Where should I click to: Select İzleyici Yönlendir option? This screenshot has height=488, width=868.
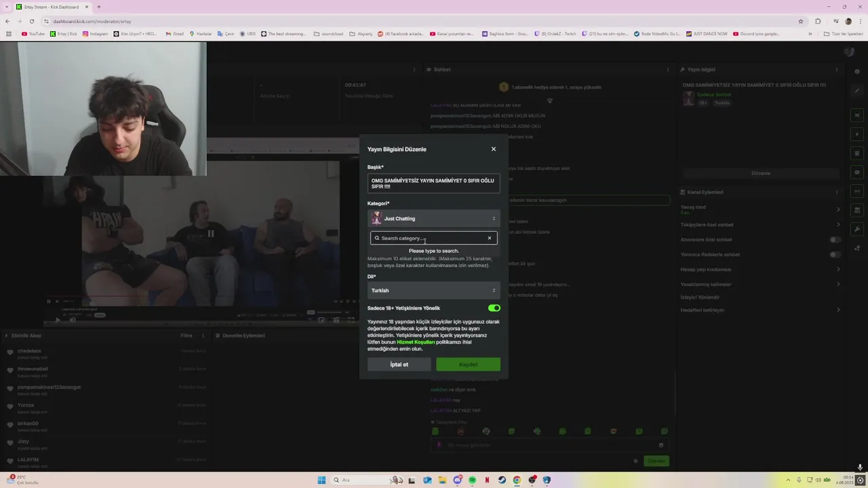(700, 297)
